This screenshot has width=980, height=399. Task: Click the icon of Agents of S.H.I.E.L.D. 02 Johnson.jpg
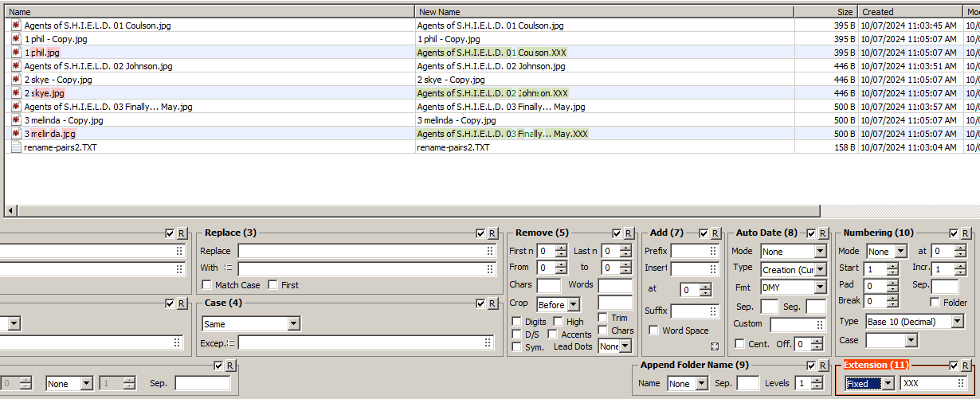tap(16, 66)
